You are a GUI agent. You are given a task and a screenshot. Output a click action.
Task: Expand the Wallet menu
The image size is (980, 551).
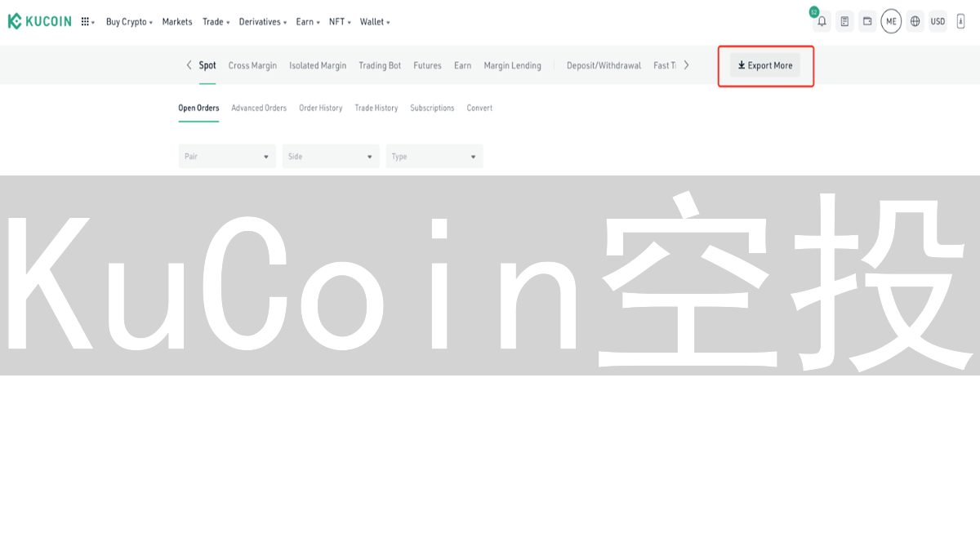click(375, 22)
